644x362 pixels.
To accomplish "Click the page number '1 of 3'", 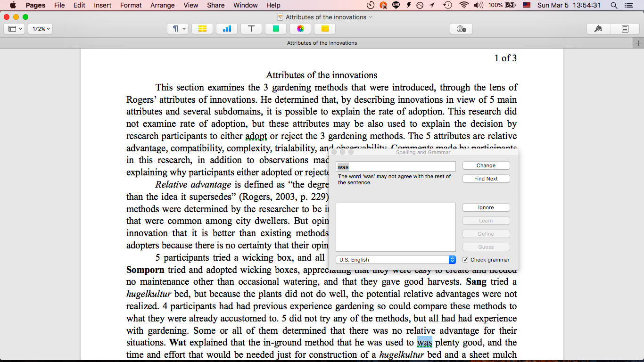I will 505,58.
